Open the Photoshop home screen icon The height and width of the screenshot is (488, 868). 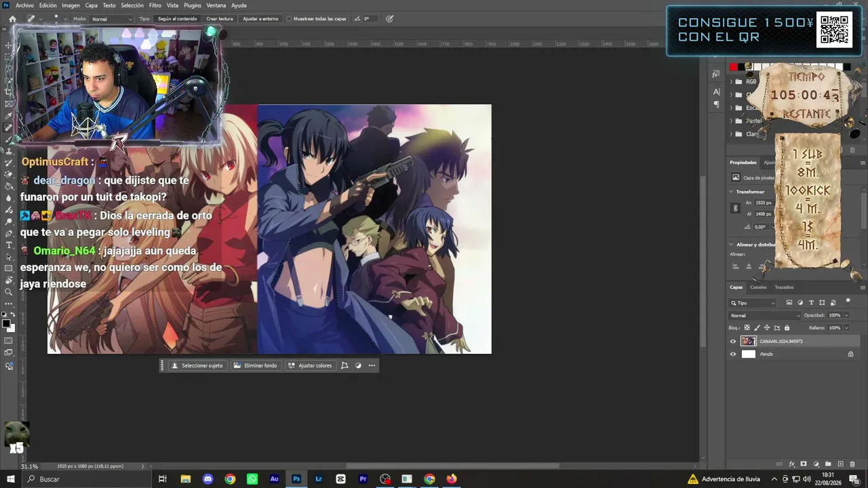(x=12, y=19)
